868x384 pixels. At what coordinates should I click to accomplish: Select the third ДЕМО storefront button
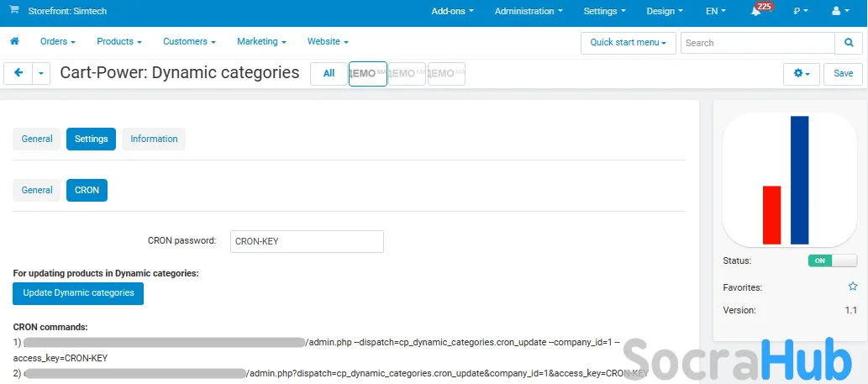tap(446, 74)
